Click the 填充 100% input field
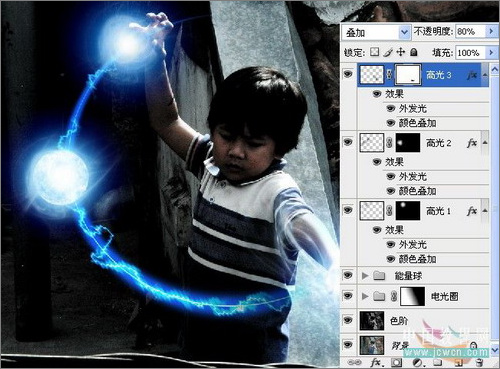 [x=470, y=53]
